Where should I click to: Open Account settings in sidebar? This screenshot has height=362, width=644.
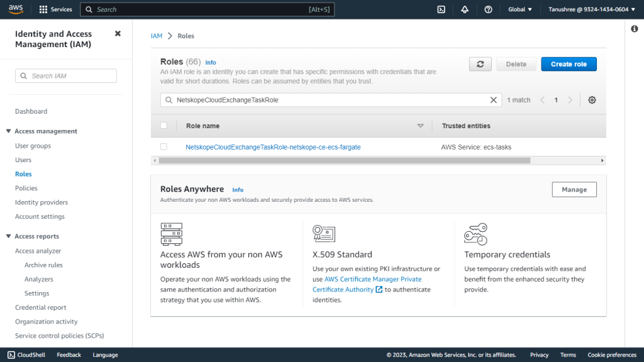coord(40,216)
